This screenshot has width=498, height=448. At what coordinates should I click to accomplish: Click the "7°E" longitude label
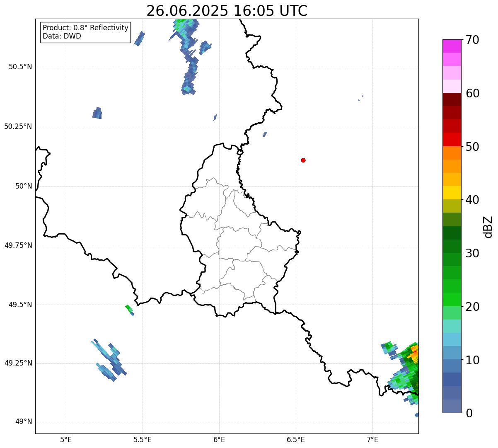click(372, 439)
